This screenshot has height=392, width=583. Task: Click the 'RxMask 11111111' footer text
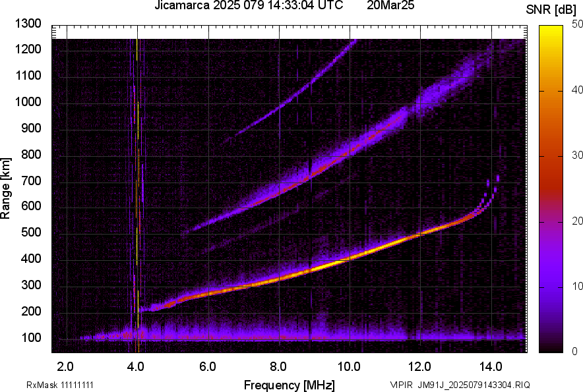pyautogui.click(x=60, y=385)
